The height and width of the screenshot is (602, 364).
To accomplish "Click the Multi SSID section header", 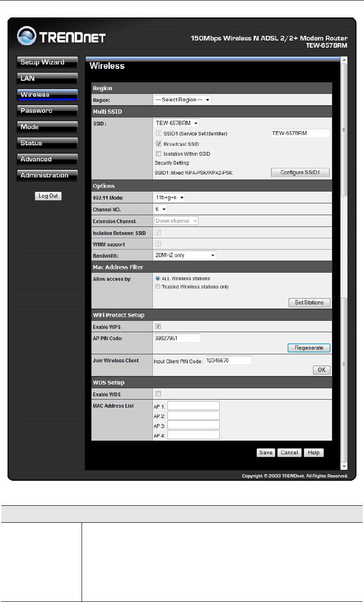I will point(212,111).
